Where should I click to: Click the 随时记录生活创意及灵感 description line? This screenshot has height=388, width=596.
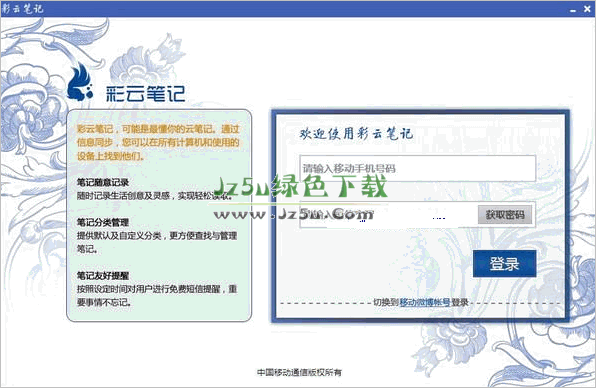pos(155,196)
